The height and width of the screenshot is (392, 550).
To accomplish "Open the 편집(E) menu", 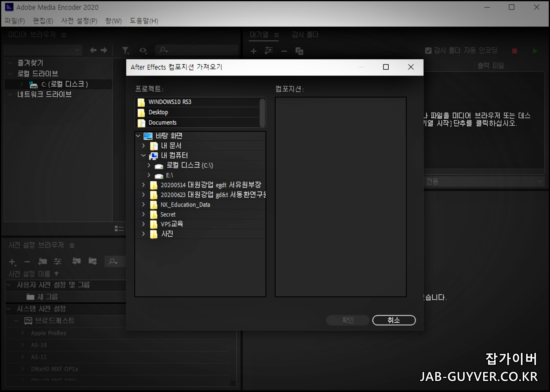I will [x=43, y=21].
